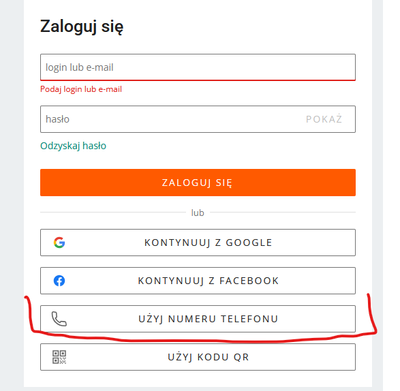Choose KONTYNUUJ Z FACEBOOK sign-in
Screen dimensions: 400x391
(198, 281)
